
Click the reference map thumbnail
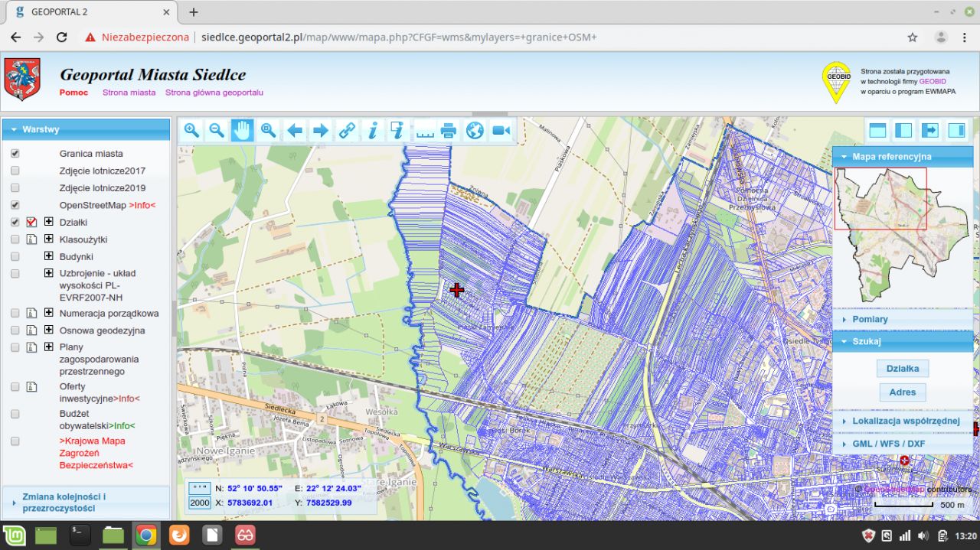click(903, 233)
